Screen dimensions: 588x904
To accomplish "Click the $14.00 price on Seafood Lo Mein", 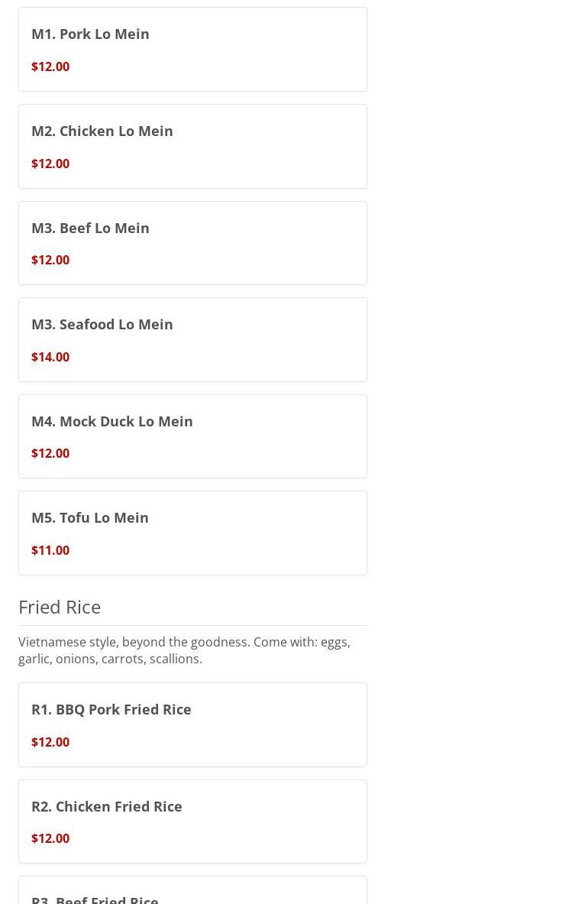I will (50, 357).
